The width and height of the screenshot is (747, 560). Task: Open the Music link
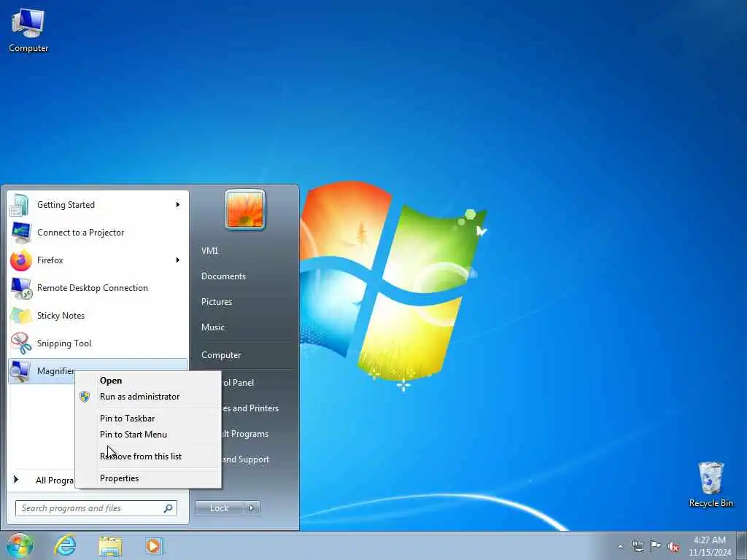(x=213, y=327)
